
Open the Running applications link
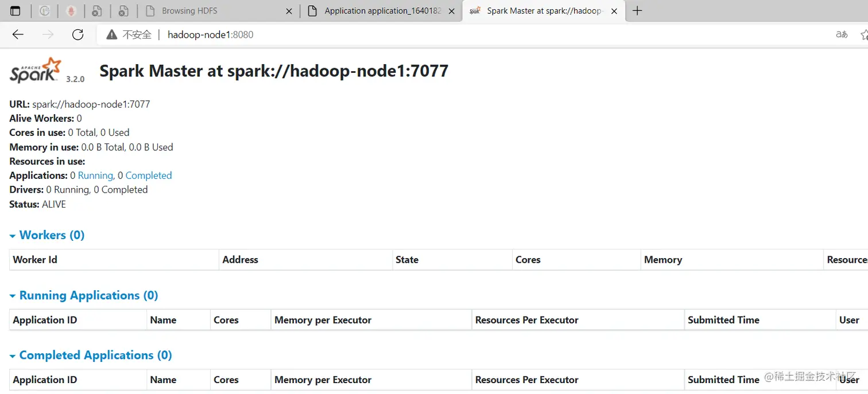pos(95,175)
